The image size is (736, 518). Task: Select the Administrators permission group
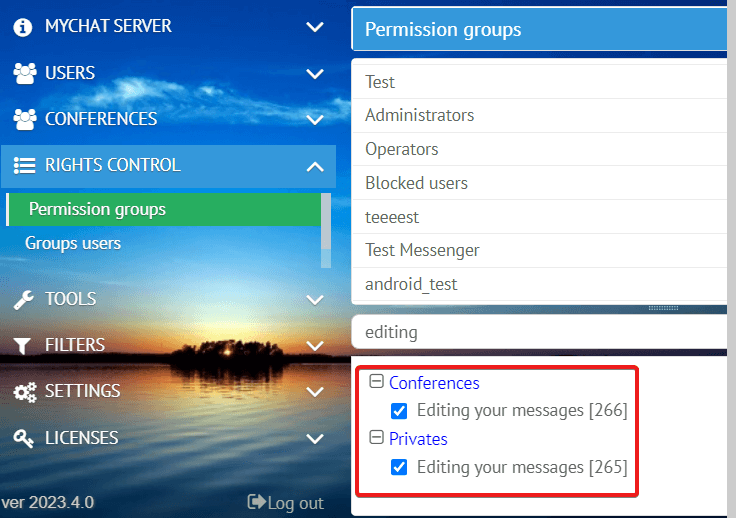(x=539, y=115)
